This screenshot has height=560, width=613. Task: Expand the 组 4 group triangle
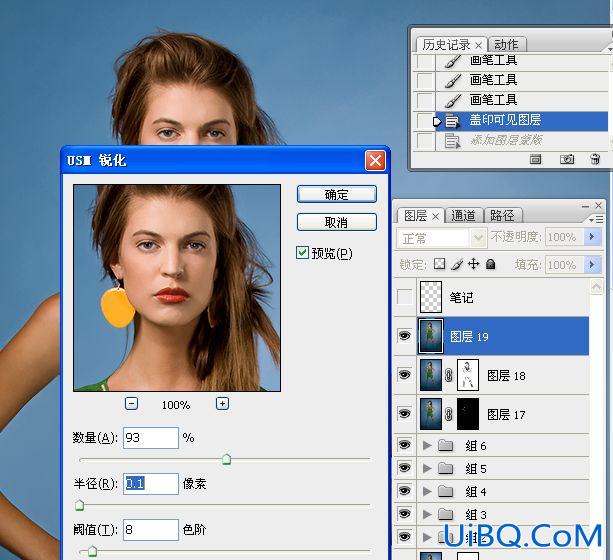[x=427, y=491]
